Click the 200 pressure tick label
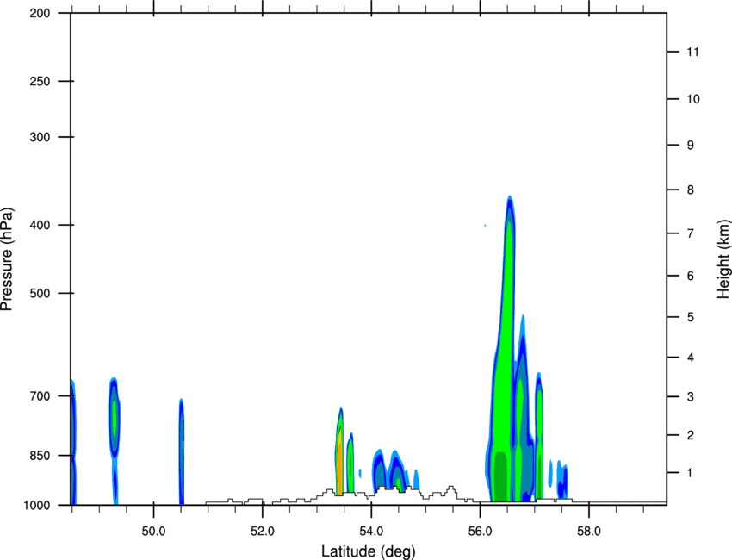The height and width of the screenshot is (560, 732). (x=40, y=14)
